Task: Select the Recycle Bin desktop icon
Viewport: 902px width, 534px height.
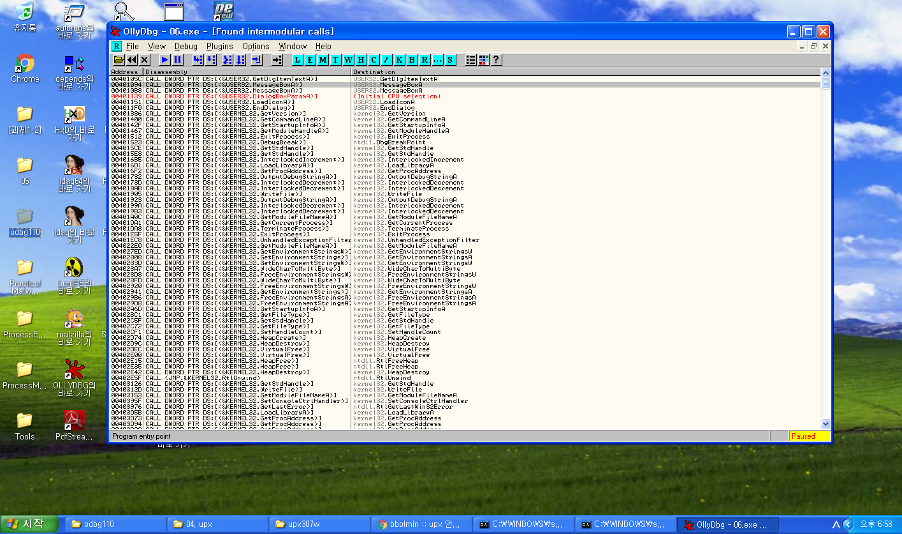Action: 25,17
